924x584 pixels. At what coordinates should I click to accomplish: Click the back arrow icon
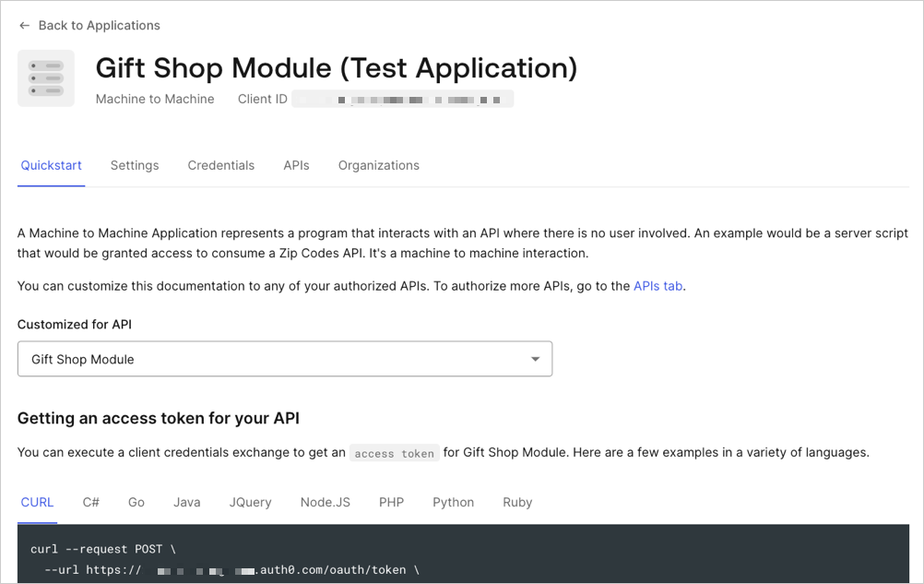[24, 25]
